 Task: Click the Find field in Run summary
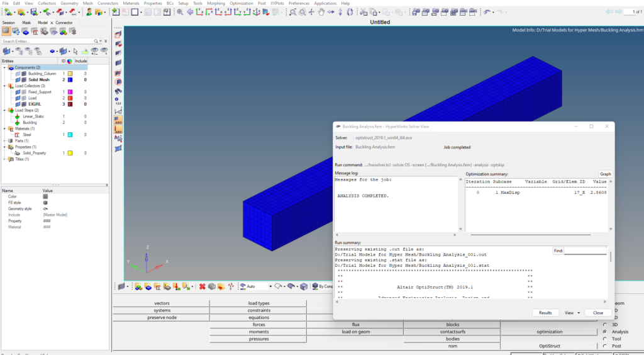point(586,251)
